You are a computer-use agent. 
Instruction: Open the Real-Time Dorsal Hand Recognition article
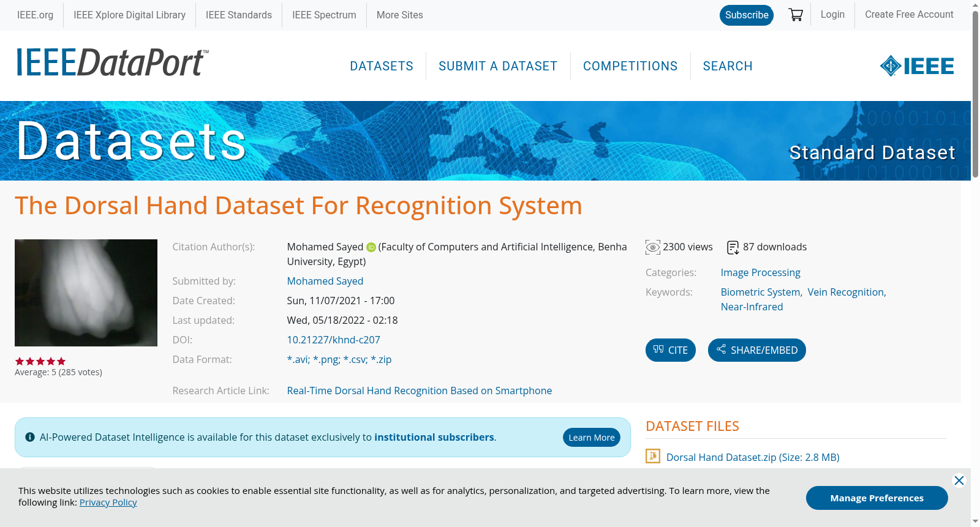pos(420,391)
